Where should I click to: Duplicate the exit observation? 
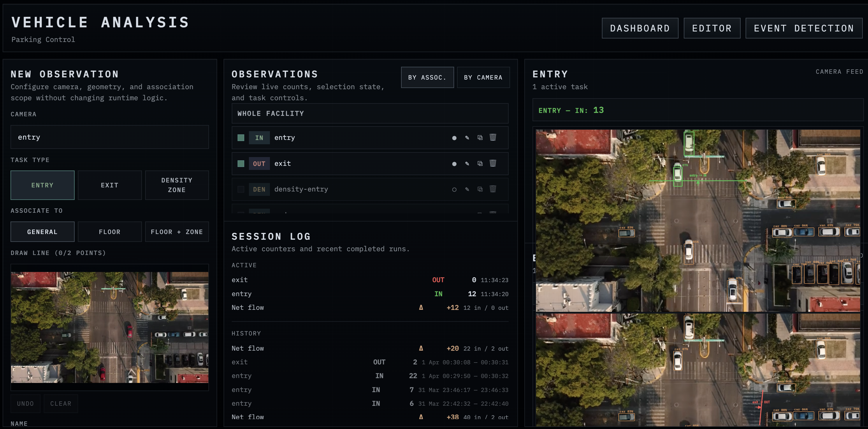tap(480, 164)
